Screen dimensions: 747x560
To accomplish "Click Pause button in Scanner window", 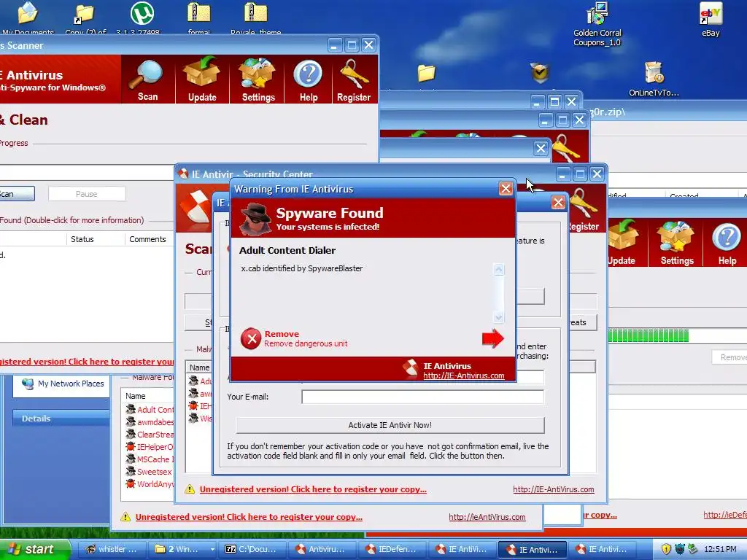I will 87,194.
